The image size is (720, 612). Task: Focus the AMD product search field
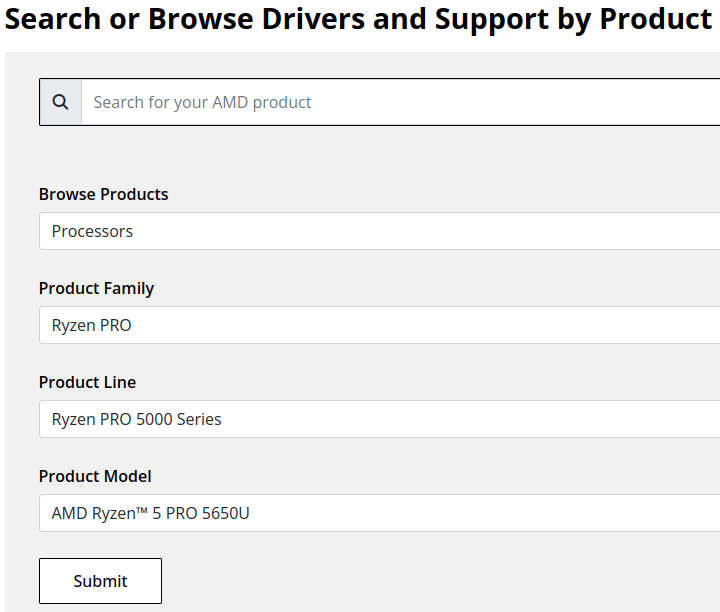[x=400, y=102]
